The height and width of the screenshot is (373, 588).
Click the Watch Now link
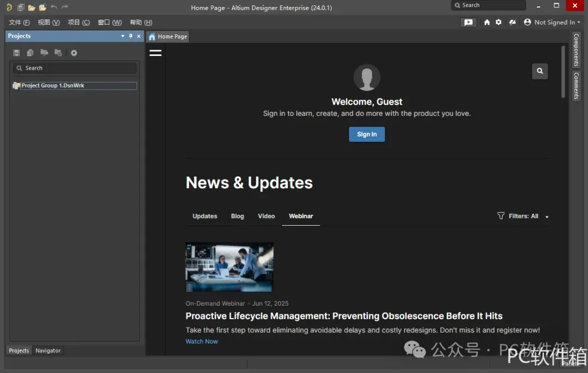(201, 341)
